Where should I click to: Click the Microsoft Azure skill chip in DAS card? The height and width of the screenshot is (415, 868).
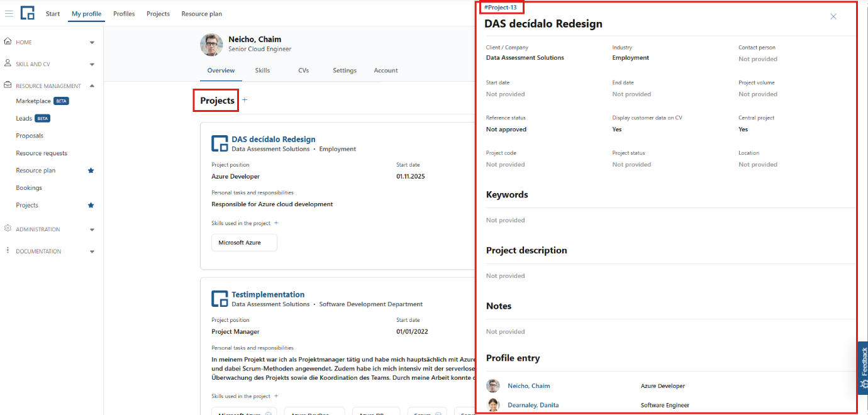click(x=244, y=242)
